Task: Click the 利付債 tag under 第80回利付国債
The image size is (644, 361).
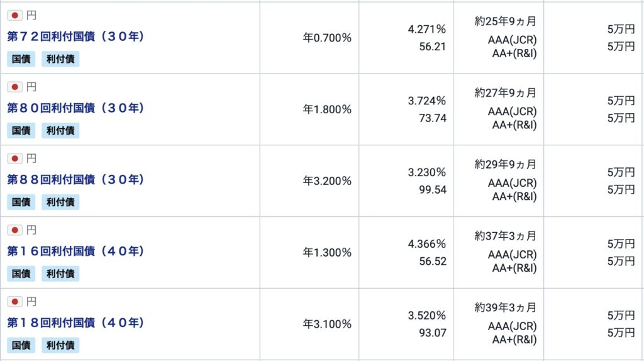Action: tap(60, 131)
